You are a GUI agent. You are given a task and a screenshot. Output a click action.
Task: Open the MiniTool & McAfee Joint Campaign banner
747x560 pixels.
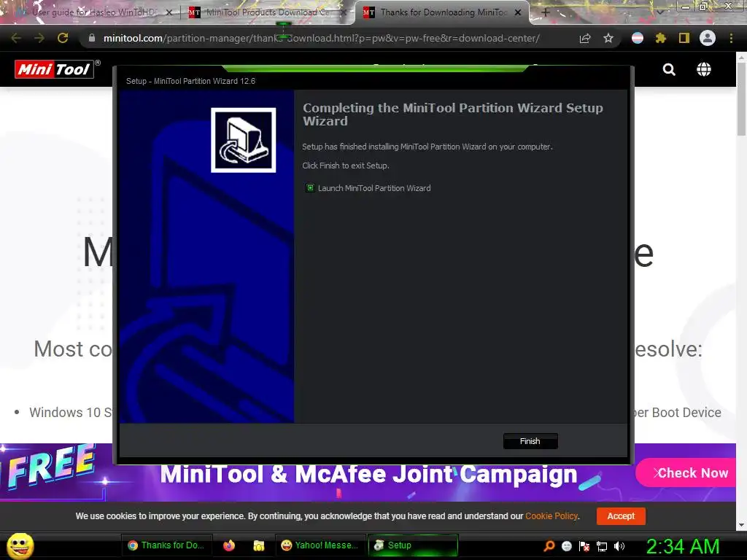368,474
